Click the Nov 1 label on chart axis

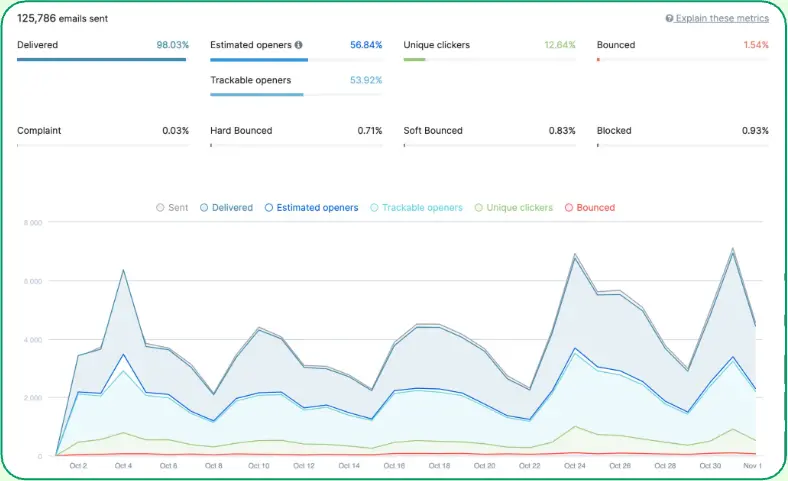pyautogui.click(x=752, y=466)
